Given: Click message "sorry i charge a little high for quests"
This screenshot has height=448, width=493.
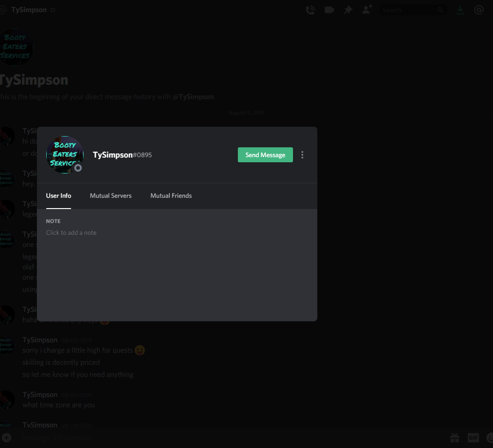Looking at the screenshot, I should pos(78,350).
